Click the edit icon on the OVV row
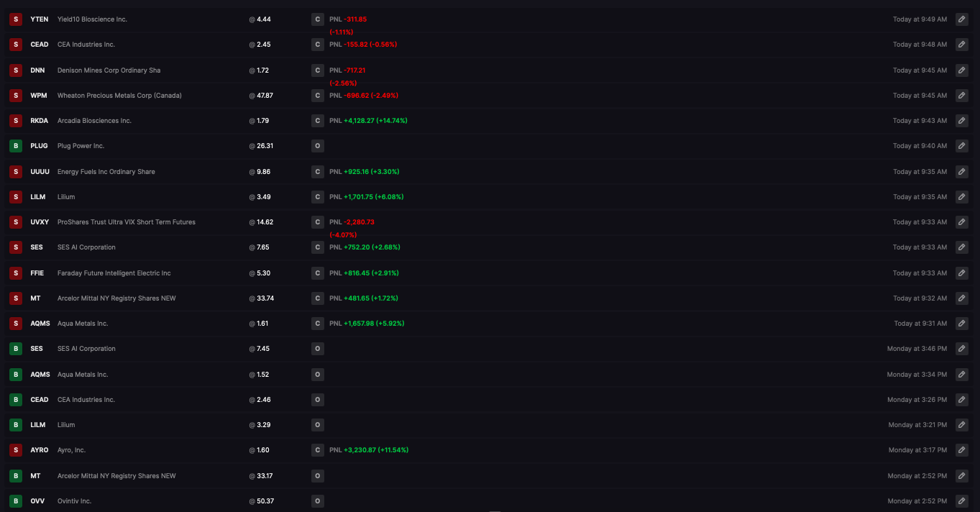980x512 pixels. 961,500
